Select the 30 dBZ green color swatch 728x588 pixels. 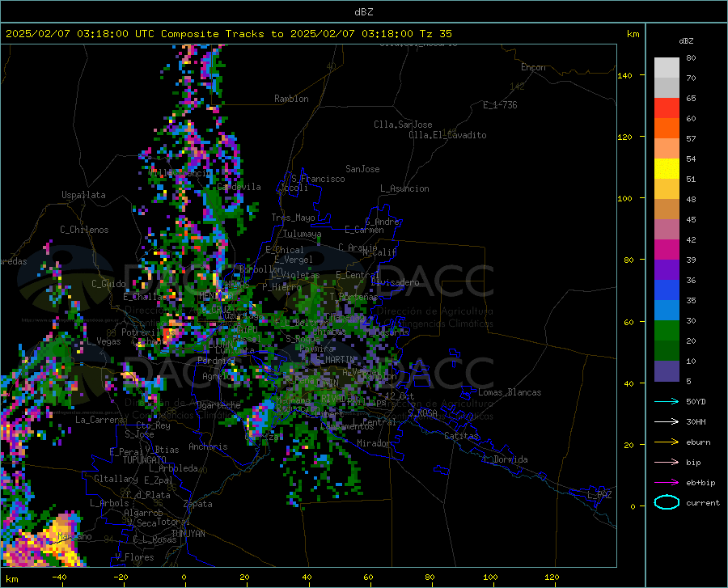[x=667, y=331]
